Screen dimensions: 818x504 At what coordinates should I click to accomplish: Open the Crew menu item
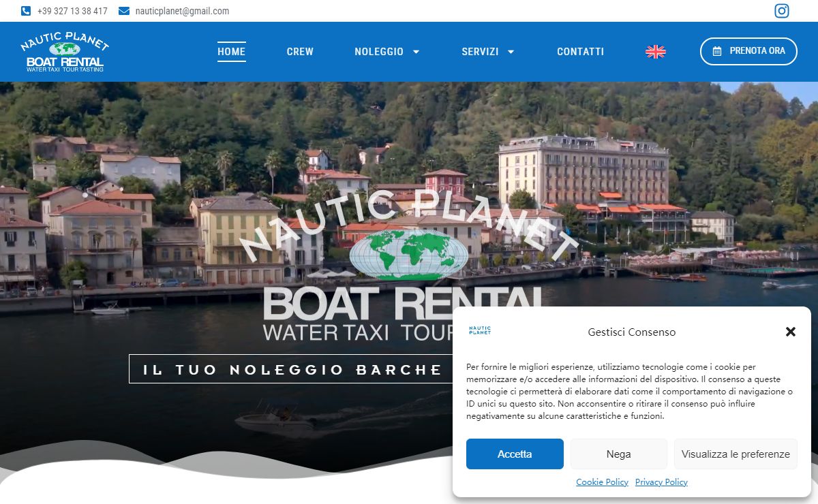300,51
